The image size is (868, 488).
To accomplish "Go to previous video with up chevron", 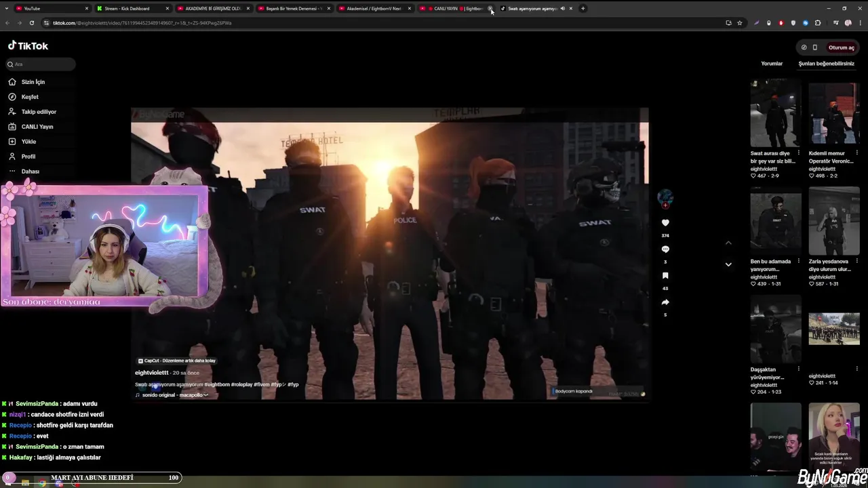I will pyautogui.click(x=728, y=243).
